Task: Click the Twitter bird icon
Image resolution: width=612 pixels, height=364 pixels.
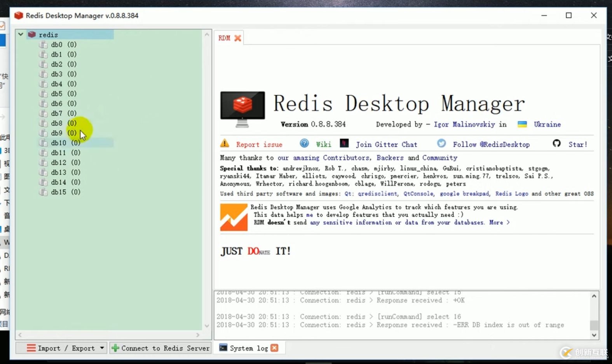Action: [x=441, y=143]
